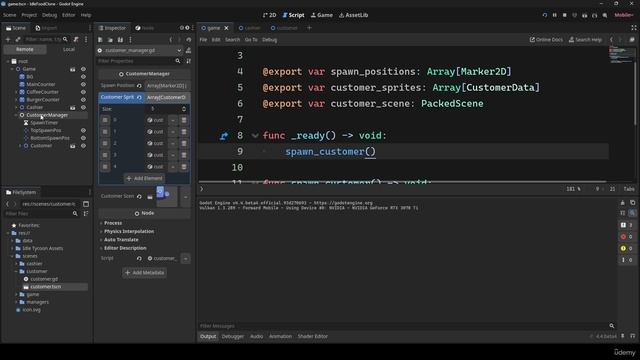Click Add Element button in array
This screenshot has width=640, height=360.
144,178
